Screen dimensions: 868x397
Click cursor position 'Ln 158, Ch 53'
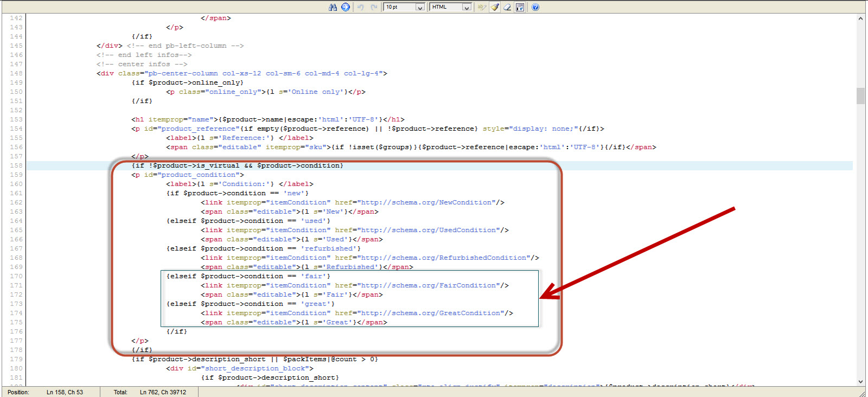point(65,392)
